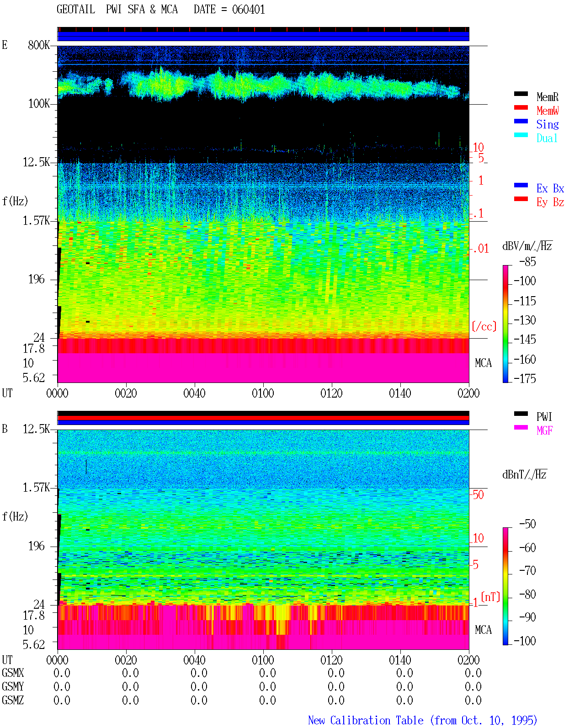
Task: Click '12.5K' label on the B panel axis
Action: click(x=37, y=429)
